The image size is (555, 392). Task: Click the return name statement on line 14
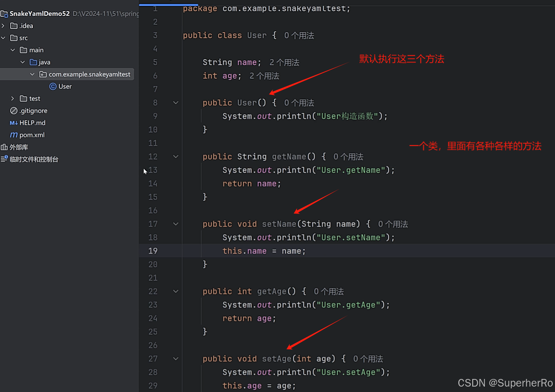point(251,183)
